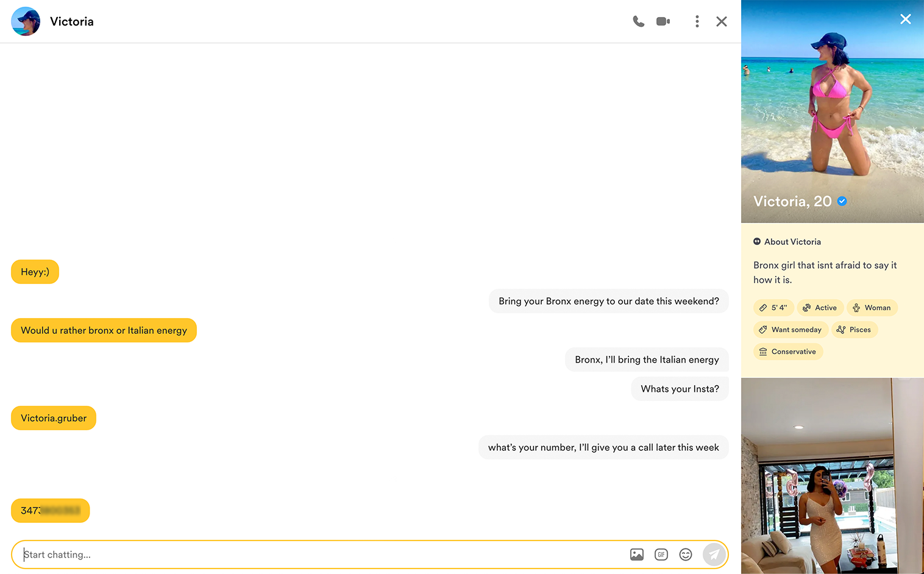Click the Conservative politics badge

787,352
